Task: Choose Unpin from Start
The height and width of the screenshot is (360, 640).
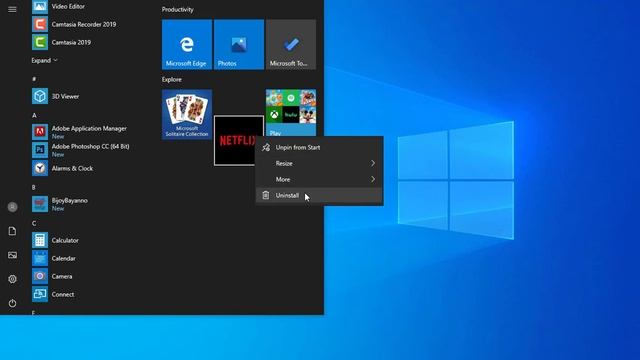Action: (319, 147)
